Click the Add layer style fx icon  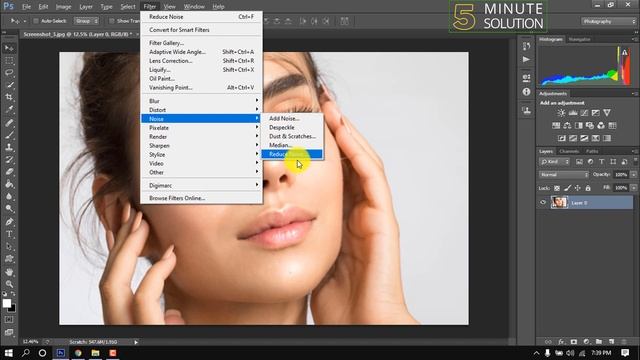point(561,341)
